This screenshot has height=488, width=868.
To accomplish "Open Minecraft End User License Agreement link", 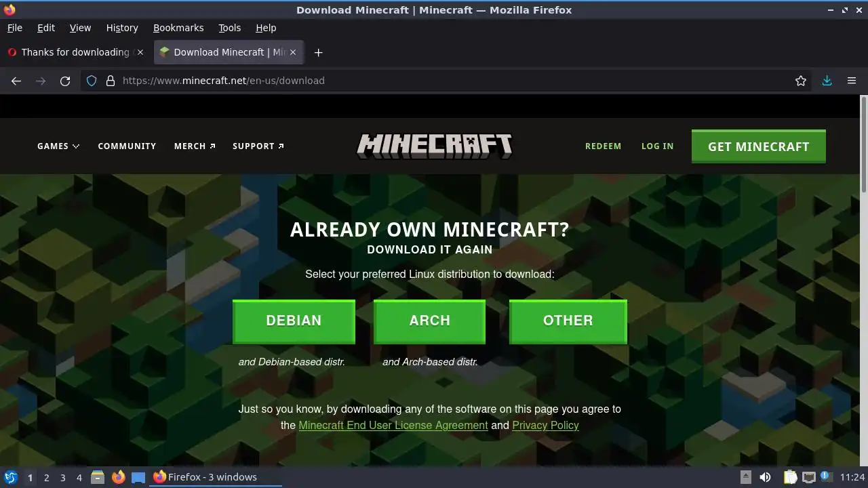I will (393, 426).
